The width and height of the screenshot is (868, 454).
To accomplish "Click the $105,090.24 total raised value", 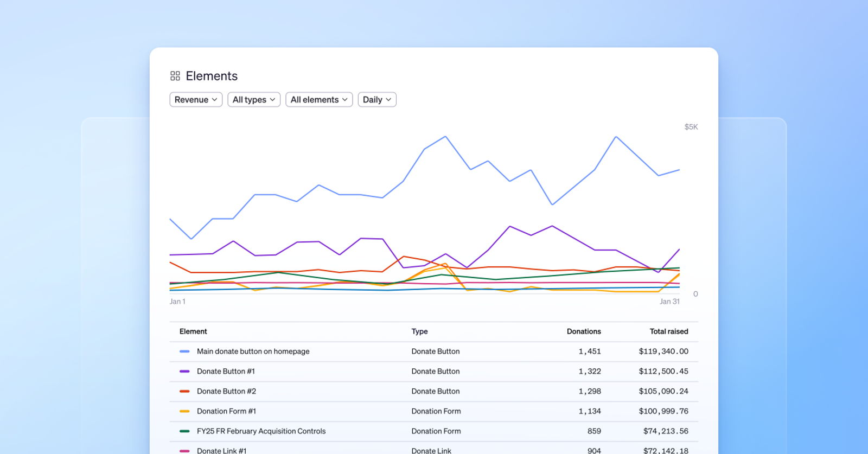I will [663, 391].
